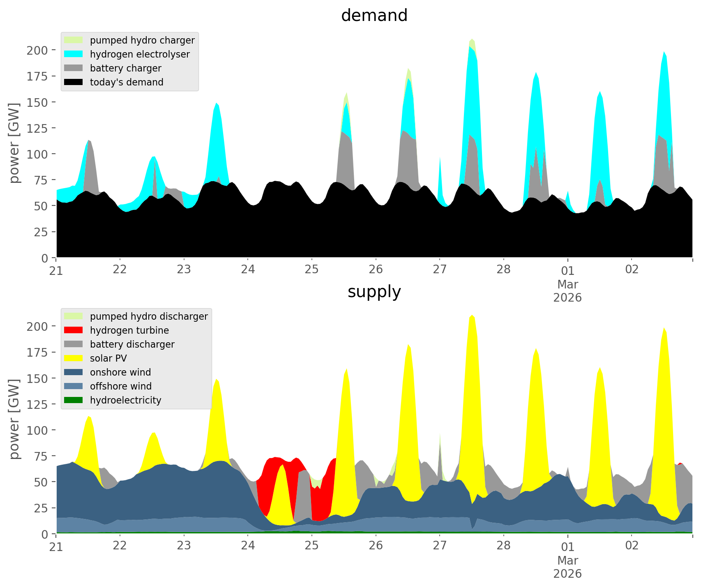Click the 27 date tick on supply chart
This screenshot has width=701, height=588.
tap(440, 546)
